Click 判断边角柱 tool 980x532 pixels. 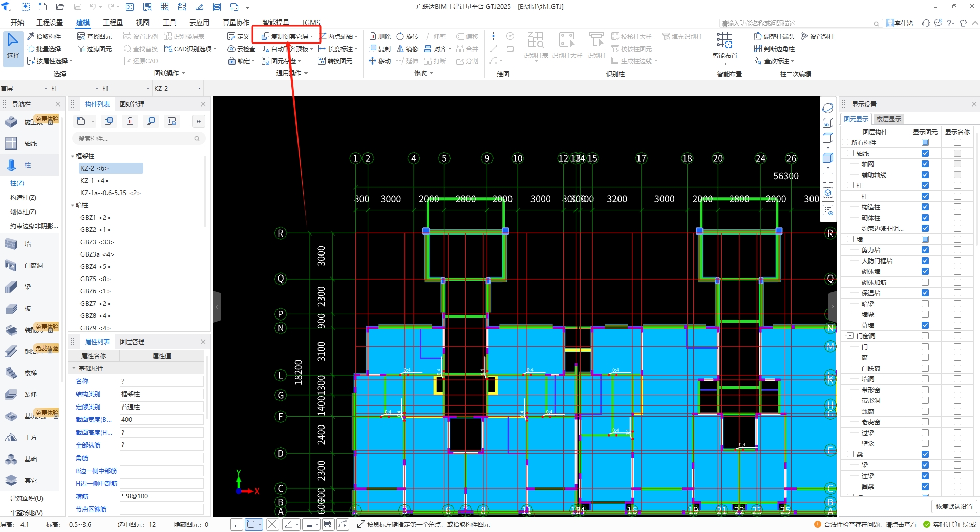pos(774,49)
